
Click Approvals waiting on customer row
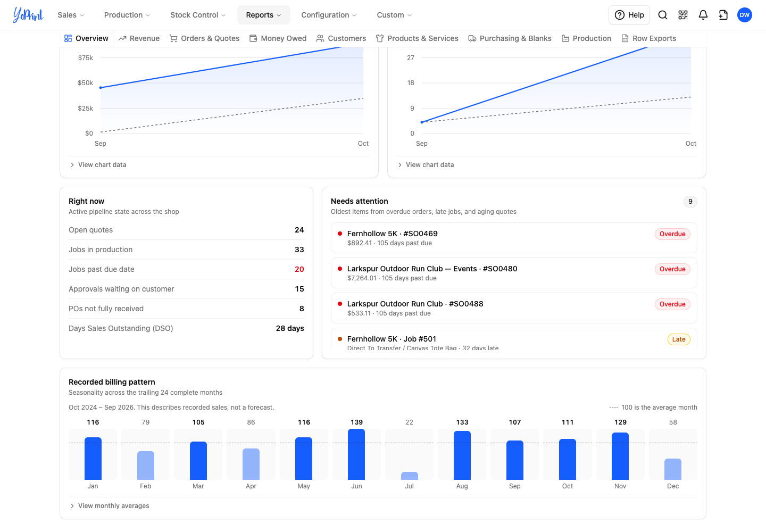[x=186, y=289]
